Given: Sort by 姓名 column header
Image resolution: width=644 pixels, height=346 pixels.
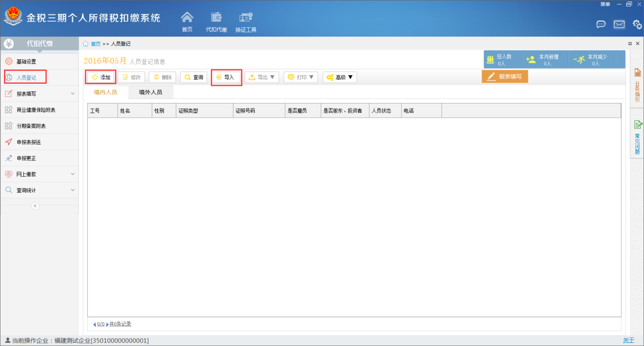Looking at the screenshot, I should click(x=134, y=111).
